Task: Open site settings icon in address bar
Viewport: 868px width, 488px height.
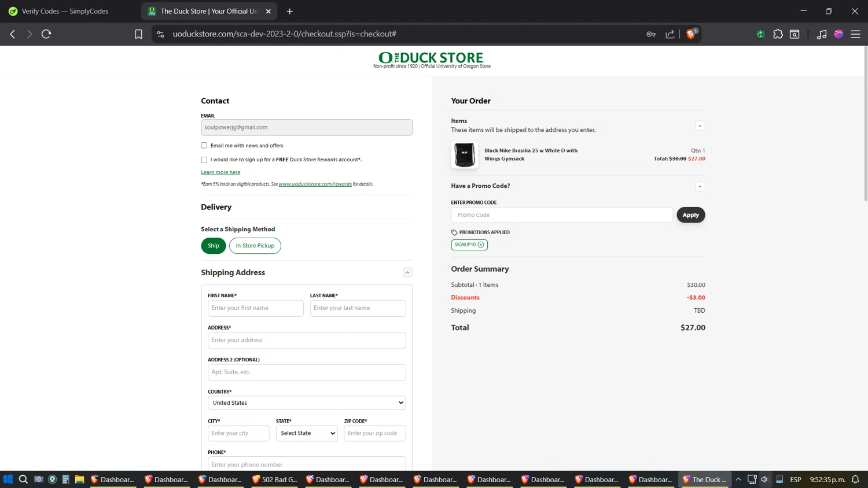Action: pyautogui.click(x=161, y=34)
